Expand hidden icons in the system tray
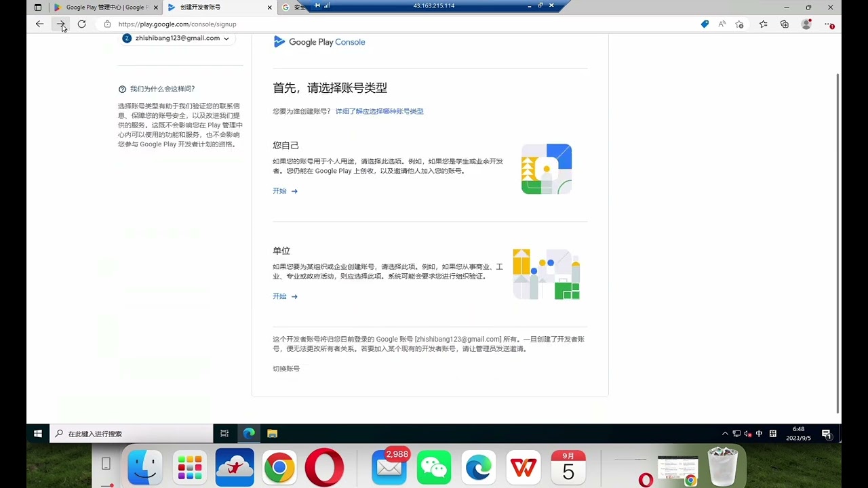Screen dimensions: 868x488 [x=725, y=434]
